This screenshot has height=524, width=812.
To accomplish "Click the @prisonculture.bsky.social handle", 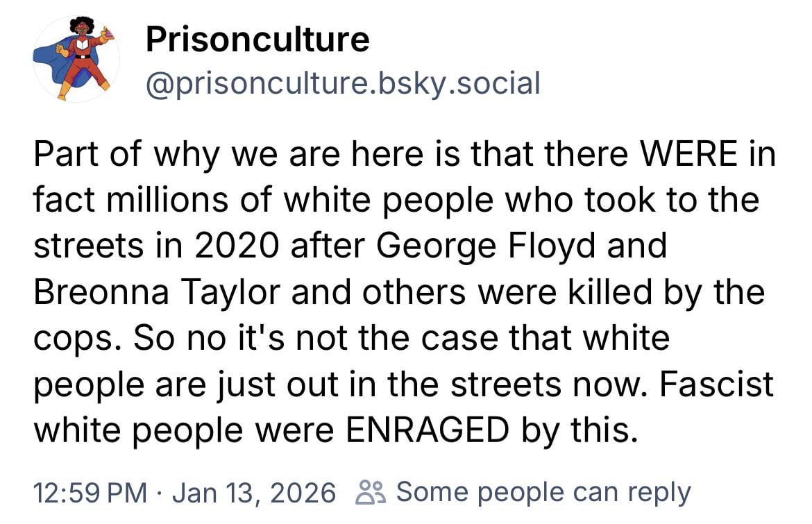I will [x=342, y=84].
